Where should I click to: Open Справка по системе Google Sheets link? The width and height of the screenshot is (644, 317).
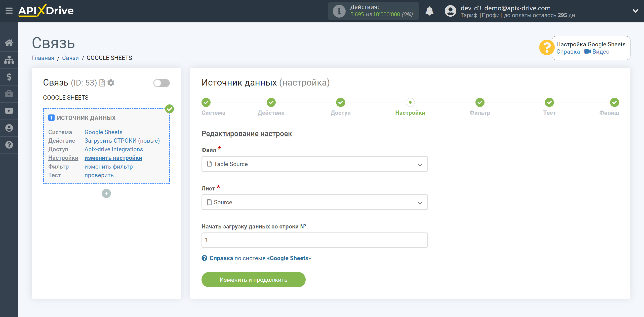point(256,258)
